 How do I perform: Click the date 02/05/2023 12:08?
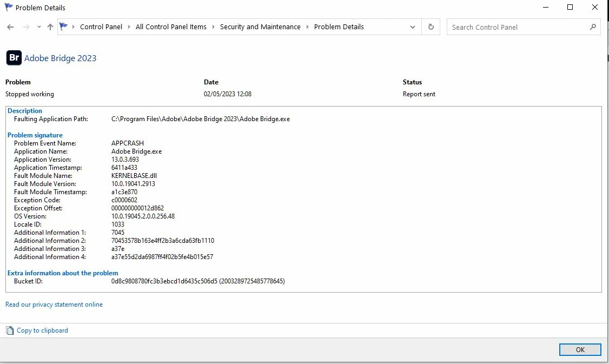[x=228, y=94]
